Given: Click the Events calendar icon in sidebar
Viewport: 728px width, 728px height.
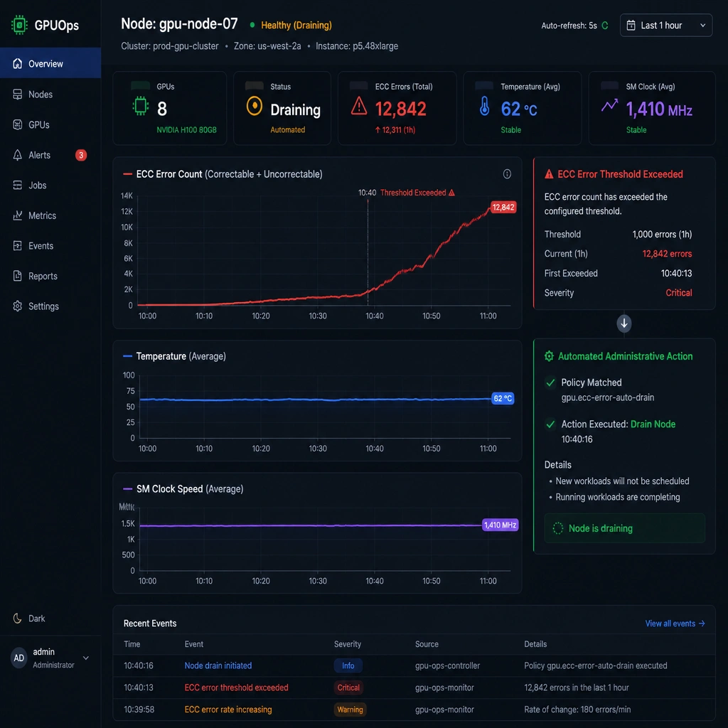Looking at the screenshot, I should click(x=18, y=245).
